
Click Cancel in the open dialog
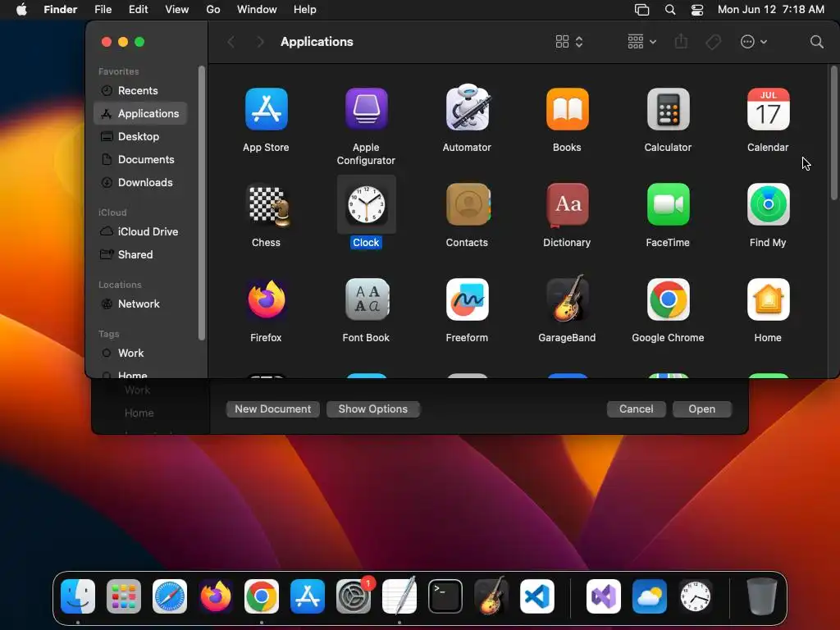636,409
